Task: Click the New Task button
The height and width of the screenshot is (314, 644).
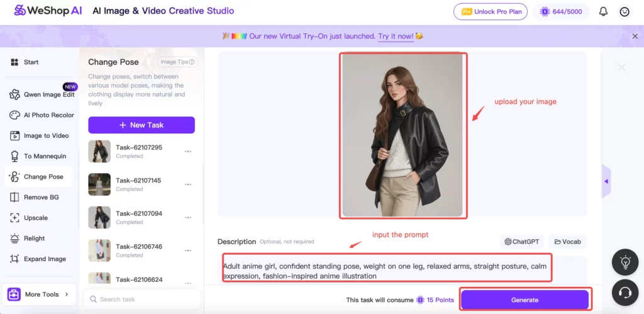Action: (142, 125)
